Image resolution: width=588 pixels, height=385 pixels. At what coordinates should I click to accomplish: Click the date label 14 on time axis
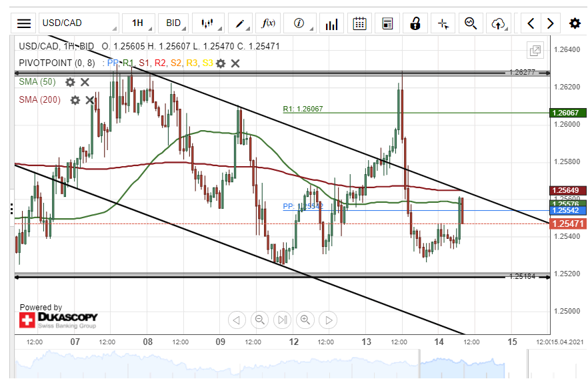point(439,342)
